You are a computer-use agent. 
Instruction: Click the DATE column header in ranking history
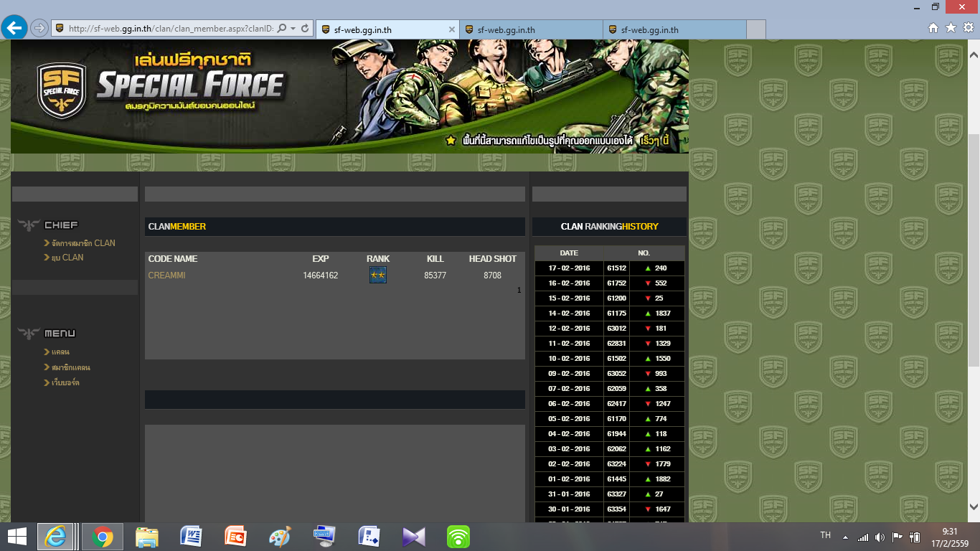(569, 253)
